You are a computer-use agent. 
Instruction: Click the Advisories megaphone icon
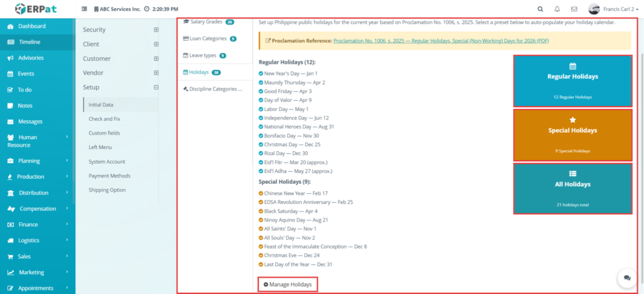tap(10, 58)
